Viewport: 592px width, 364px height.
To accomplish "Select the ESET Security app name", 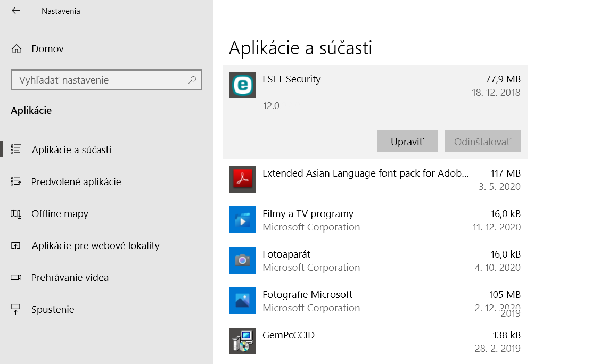I will (x=291, y=79).
